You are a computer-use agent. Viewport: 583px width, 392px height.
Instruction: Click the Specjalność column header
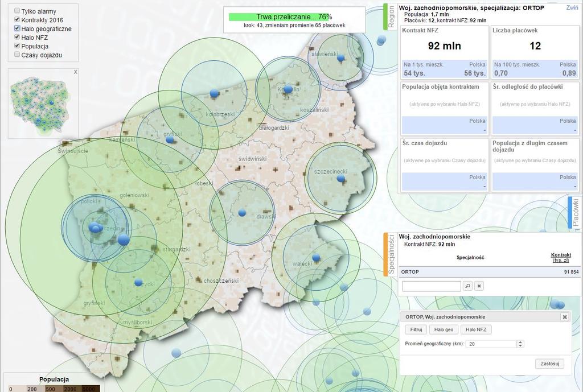click(470, 258)
